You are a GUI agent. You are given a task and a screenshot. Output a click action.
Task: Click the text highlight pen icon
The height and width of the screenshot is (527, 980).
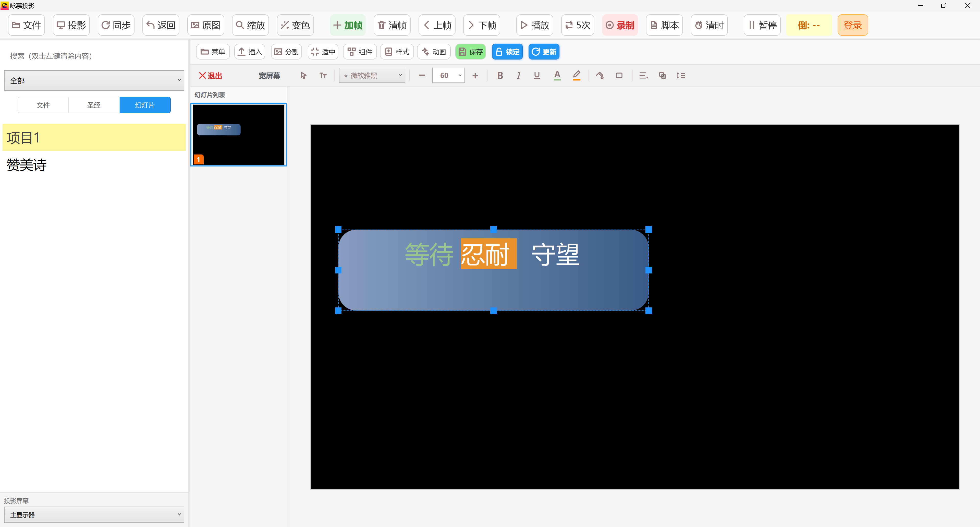point(576,75)
